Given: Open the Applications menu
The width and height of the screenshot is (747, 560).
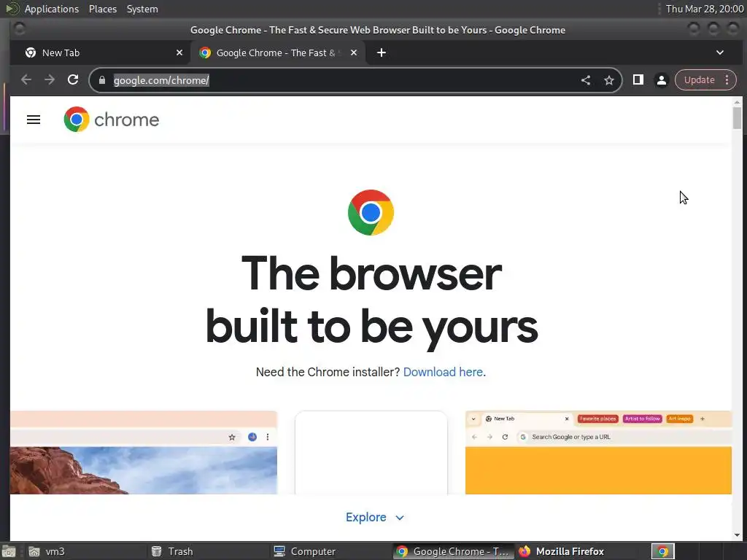Looking at the screenshot, I should tap(52, 9).
